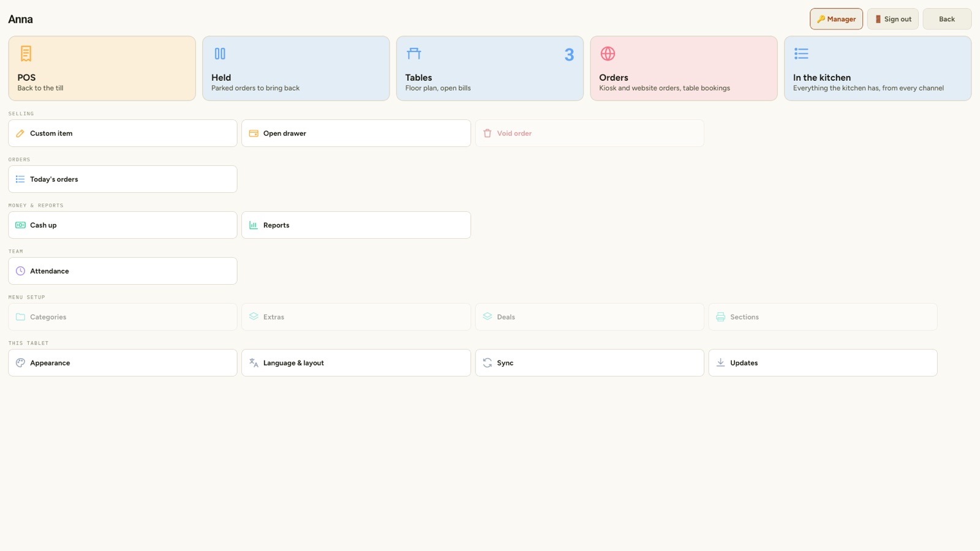Open the Today's orders label
Image resolution: width=980 pixels, height=551 pixels.
(x=54, y=179)
